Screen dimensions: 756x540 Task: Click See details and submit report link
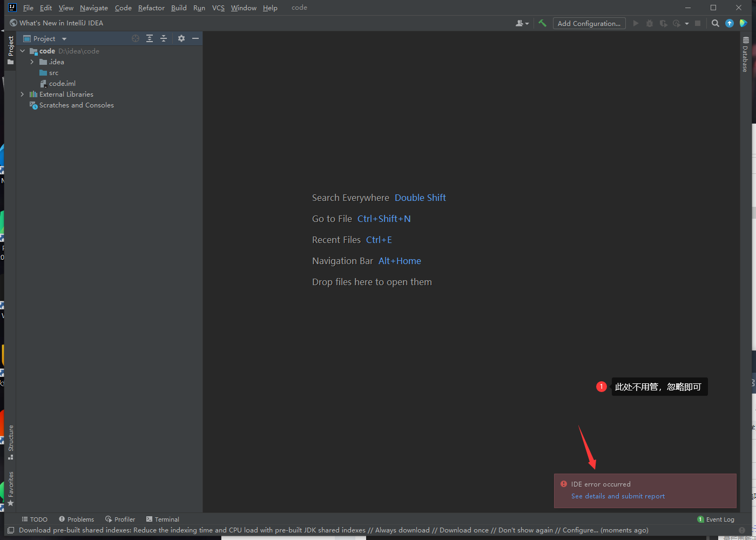tap(618, 496)
